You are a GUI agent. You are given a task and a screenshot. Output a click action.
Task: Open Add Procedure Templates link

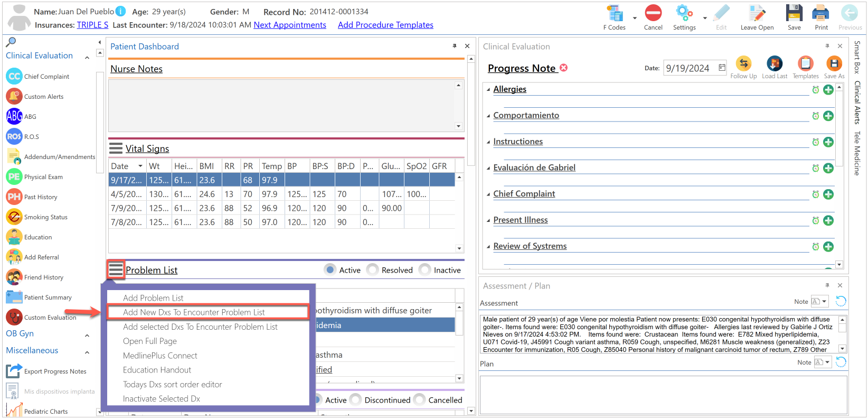tap(385, 25)
